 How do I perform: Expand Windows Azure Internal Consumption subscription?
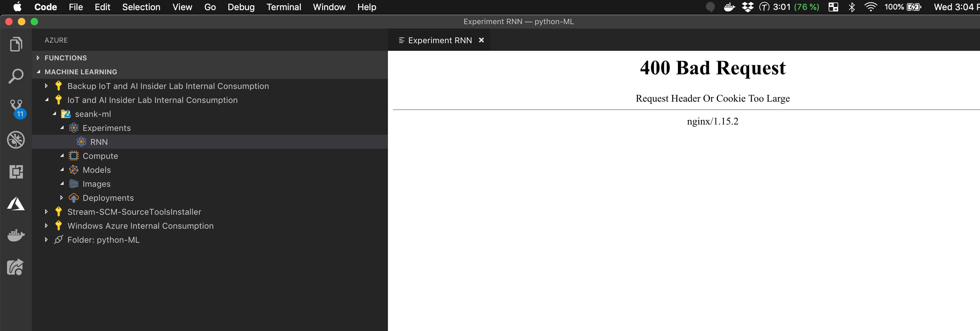[46, 226]
